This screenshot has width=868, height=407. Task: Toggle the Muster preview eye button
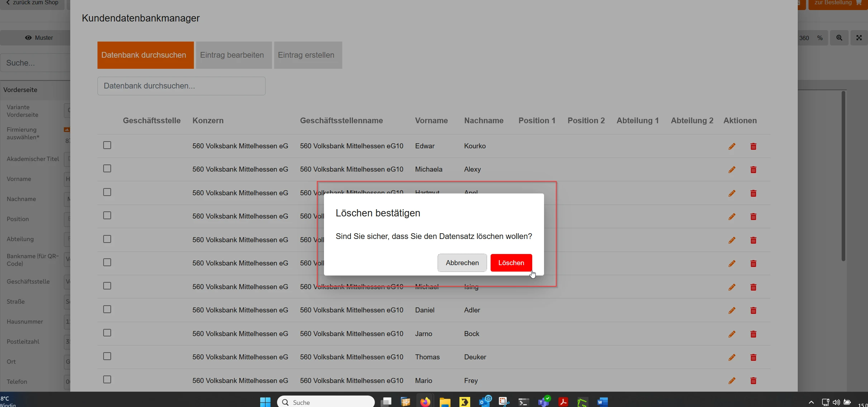tap(39, 38)
